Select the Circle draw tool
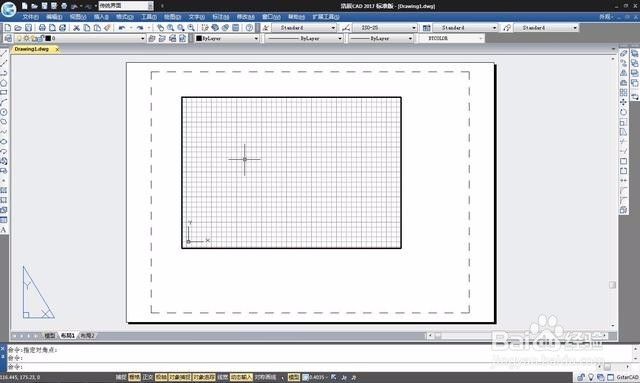 coord(4,112)
